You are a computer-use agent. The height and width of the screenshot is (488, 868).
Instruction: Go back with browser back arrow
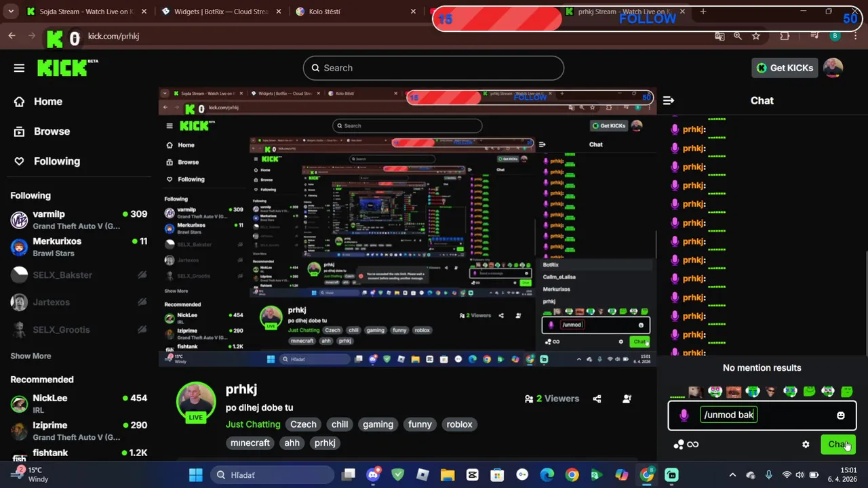tap(12, 36)
